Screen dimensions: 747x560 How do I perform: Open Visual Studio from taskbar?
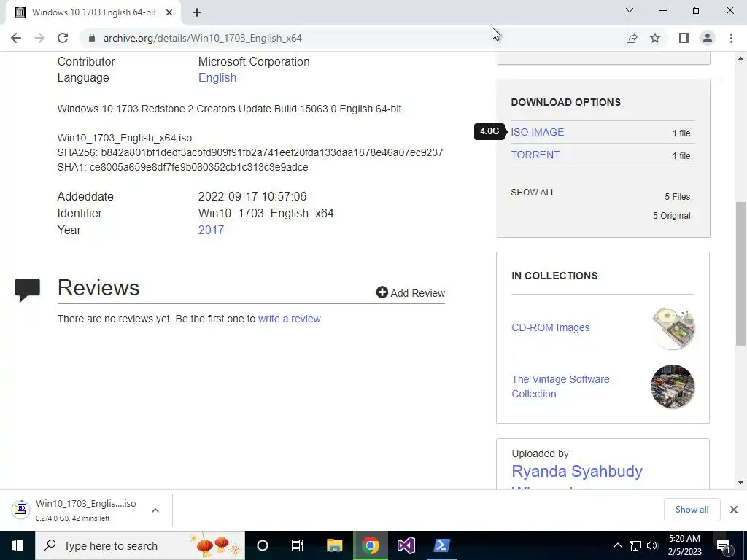tap(406, 545)
